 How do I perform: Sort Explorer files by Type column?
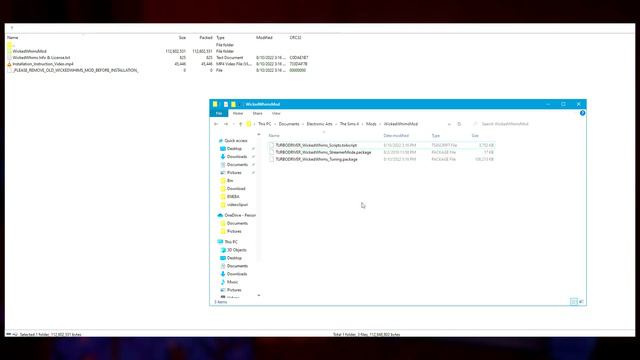436,135
